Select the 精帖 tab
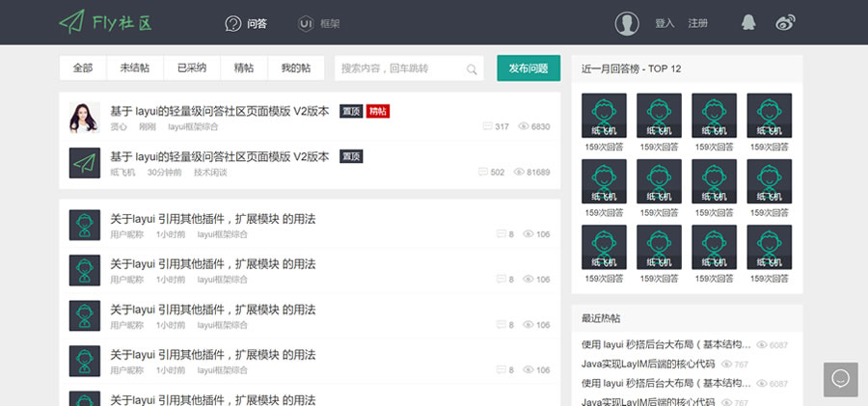868x406 pixels. coord(244,68)
